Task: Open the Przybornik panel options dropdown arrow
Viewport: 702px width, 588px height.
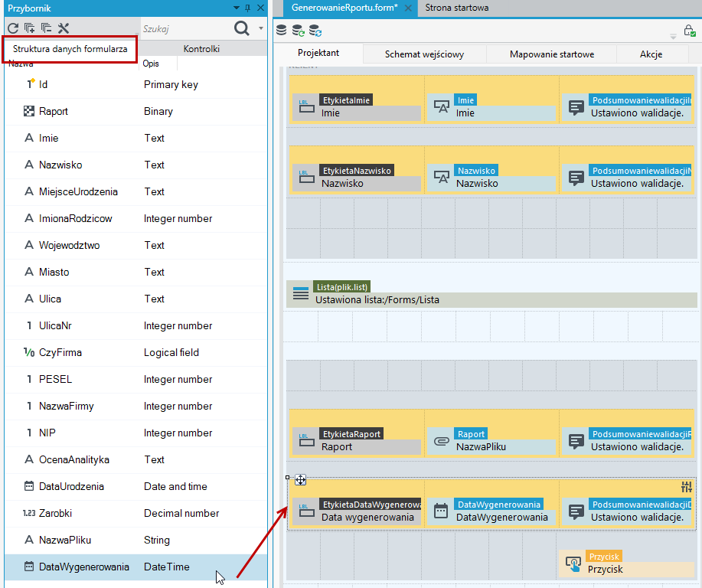Action: [237, 8]
